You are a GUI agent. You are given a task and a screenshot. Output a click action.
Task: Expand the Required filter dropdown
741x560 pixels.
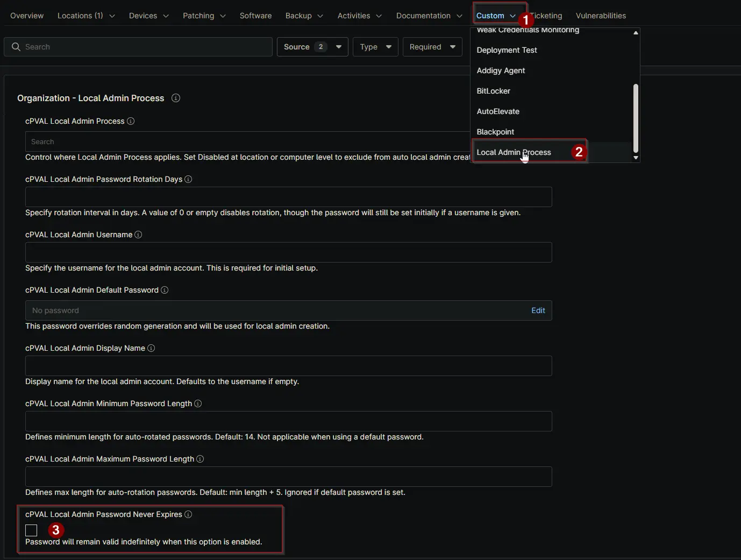[432, 47]
